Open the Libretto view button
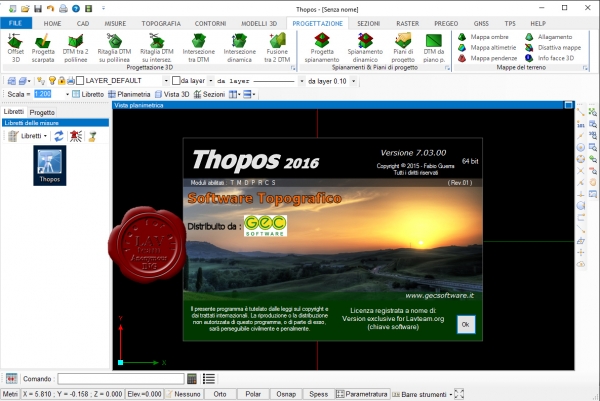The image size is (600, 401). coord(88,94)
